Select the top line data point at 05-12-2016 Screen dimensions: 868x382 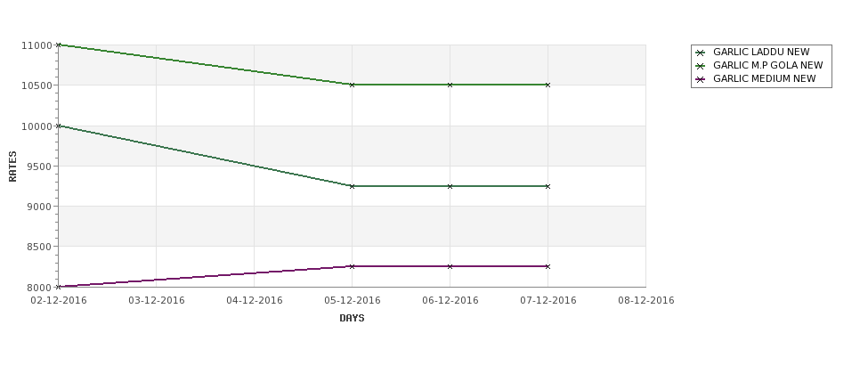(352, 85)
